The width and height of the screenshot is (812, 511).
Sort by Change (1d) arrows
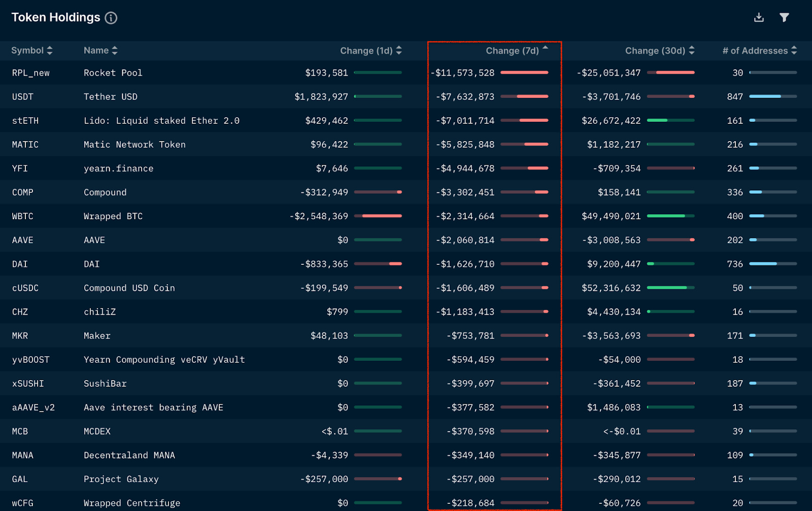point(399,50)
